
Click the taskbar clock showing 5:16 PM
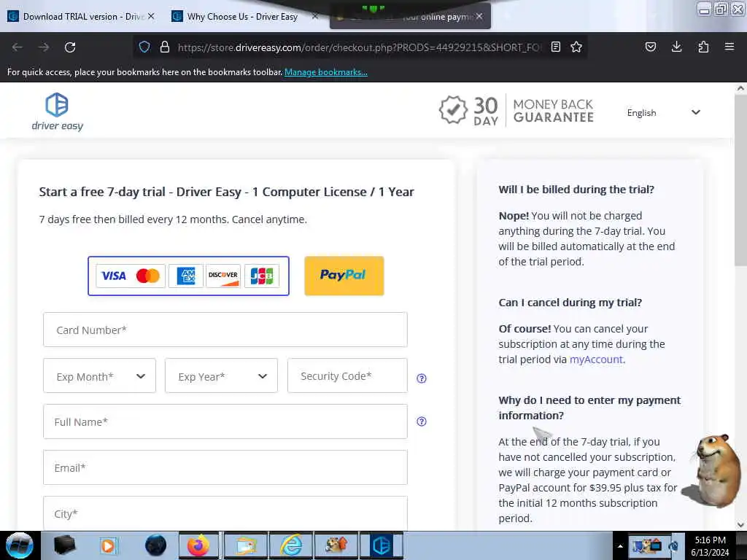pos(710,546)
